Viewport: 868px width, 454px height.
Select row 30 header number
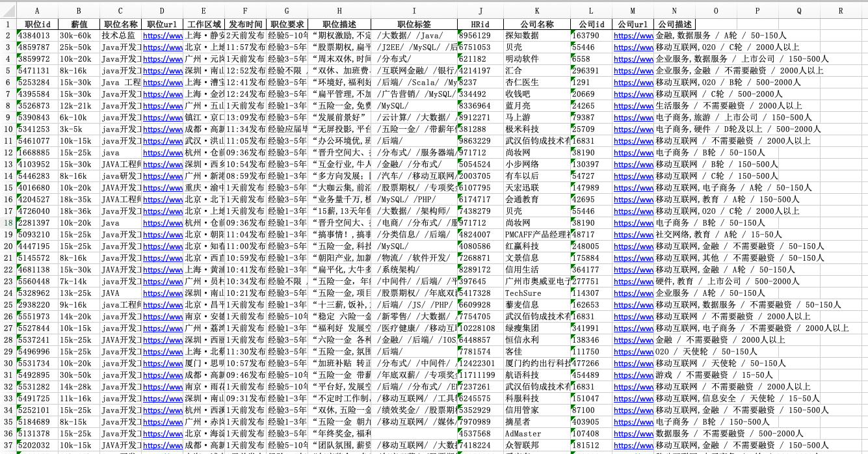(x=8, y=364)
